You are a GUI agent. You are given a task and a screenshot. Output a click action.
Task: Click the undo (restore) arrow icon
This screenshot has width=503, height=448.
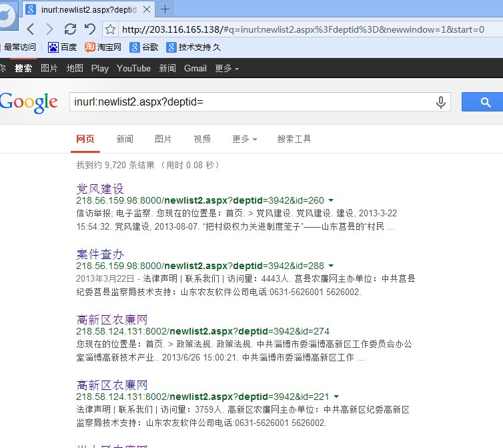click(90, 29)
